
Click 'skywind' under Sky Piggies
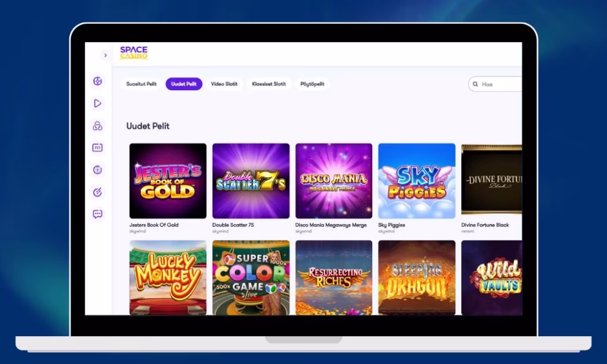(x=386, y=231)
